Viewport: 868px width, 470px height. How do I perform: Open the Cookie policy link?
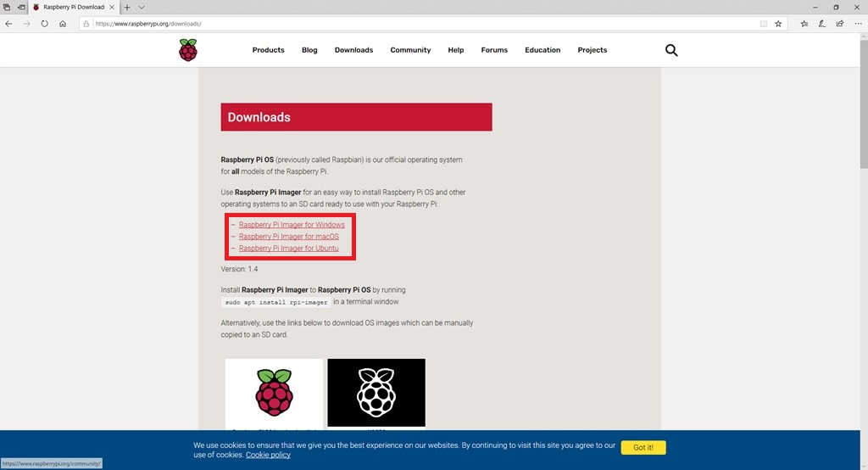click(268, 455)
